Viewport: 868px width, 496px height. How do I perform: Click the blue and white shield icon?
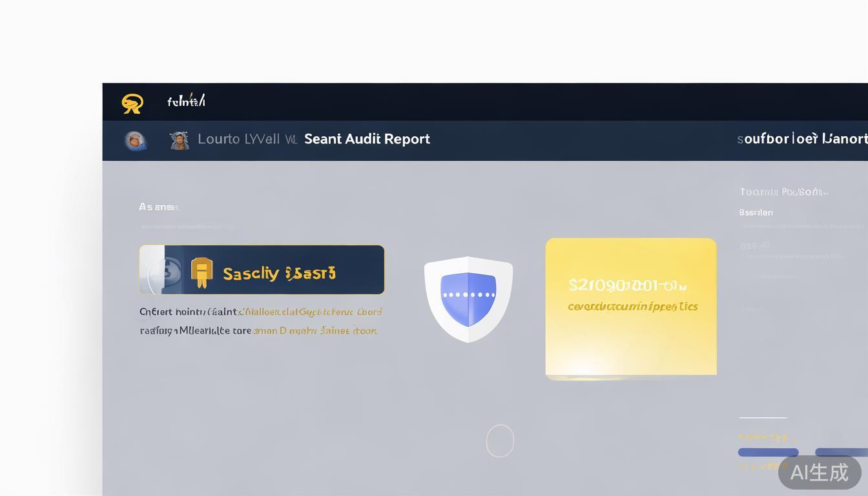[x=468, y=298]
